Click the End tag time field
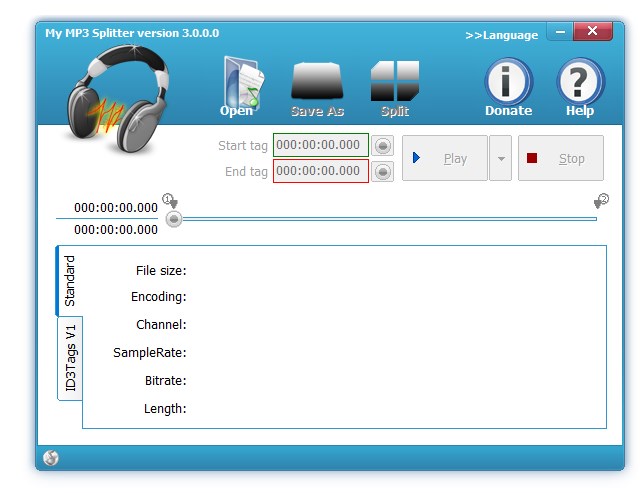643x493 pixels. pyautogui.click(x=321, y=171)
